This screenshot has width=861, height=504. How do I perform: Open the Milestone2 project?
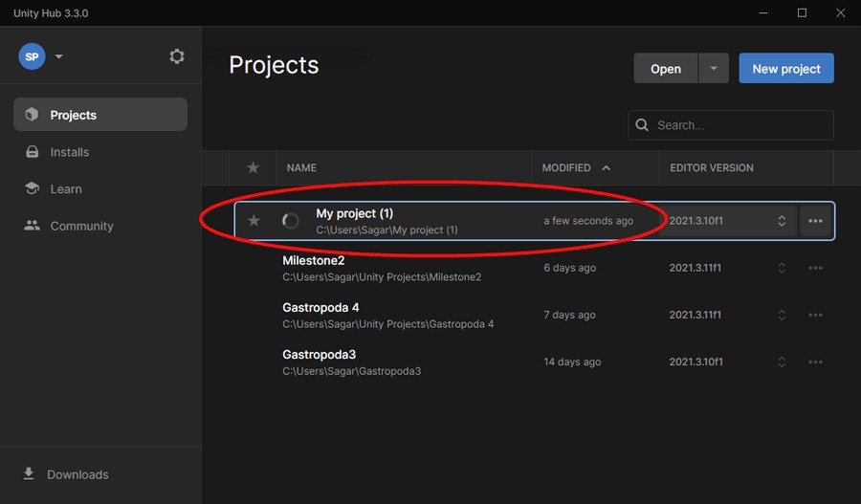coord(314,260)
